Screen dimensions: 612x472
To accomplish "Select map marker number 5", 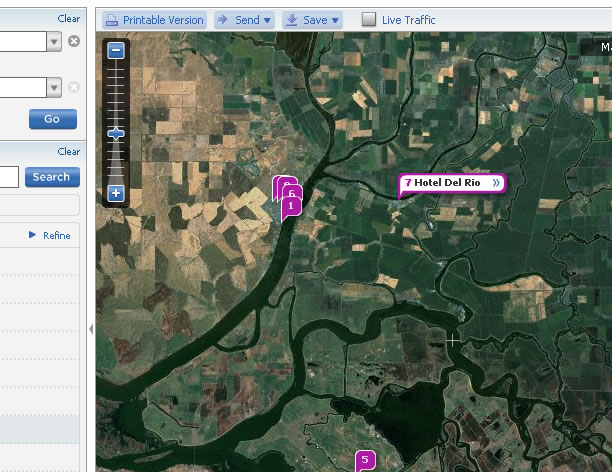I will (x=365, y=460).
